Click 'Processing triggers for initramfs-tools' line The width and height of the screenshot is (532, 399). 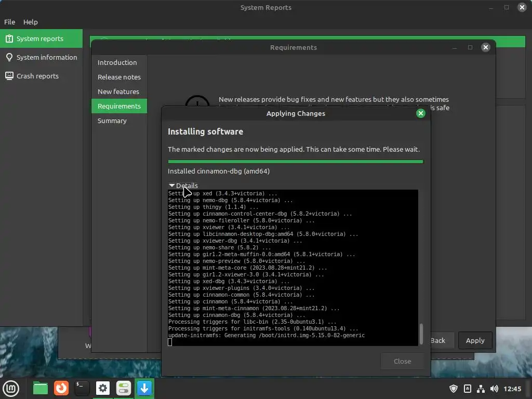pos(263,328)
